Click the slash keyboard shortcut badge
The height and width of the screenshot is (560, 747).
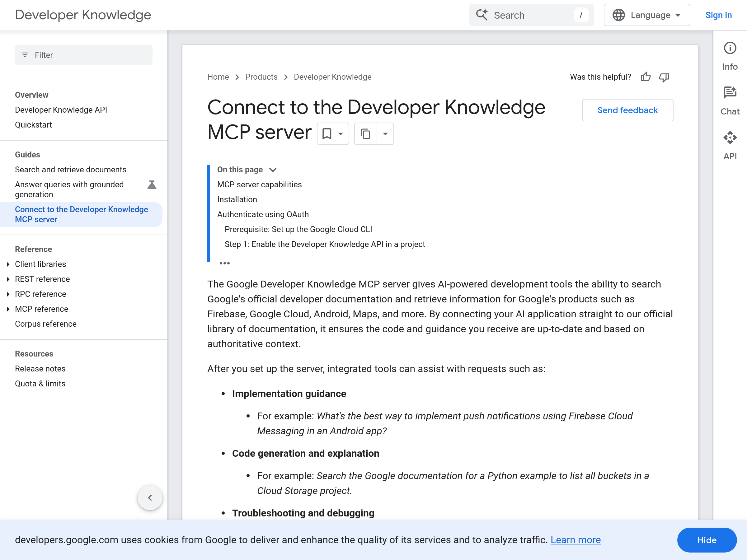coord(581,15)
